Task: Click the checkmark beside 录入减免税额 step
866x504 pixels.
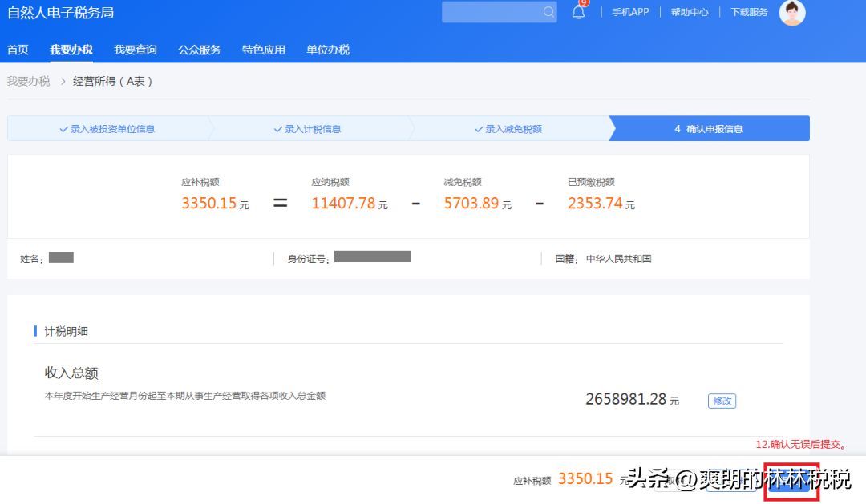Action: click(x=479, y=128)
